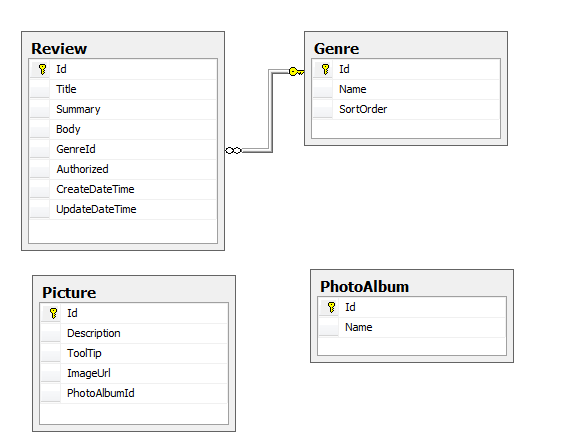The height and width of the screenshot is (446, 562).
Task: Click the primary key icon in Genre table
Action: click(x=325, y=69)
